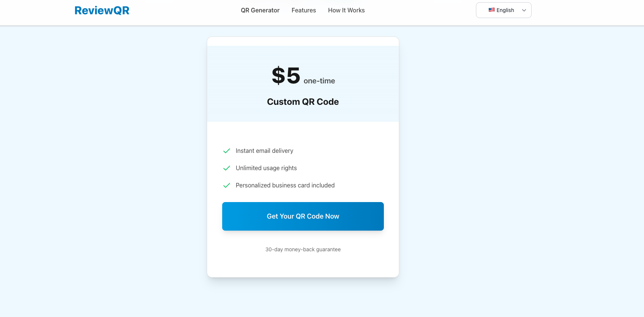The image size is (644, 317).
Task: Select the Instant email delivery feature text
Action: (x=264, y=151)
